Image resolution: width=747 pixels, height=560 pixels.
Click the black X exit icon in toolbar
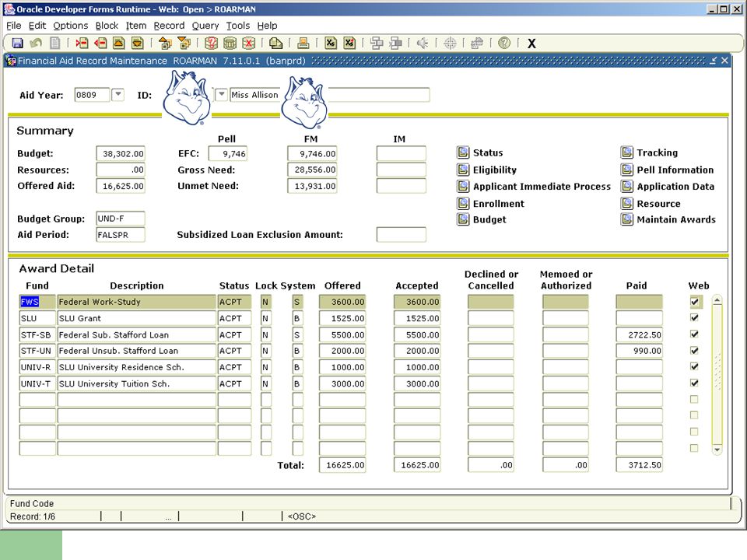pos(531,44)
